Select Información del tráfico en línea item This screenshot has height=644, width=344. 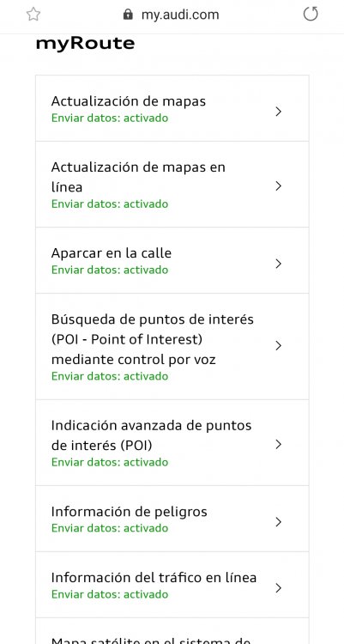click(172, 585)
